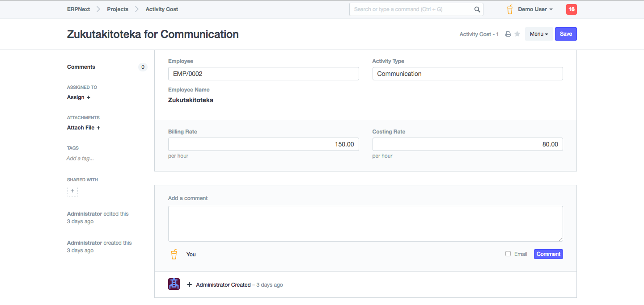The image size is (644, 305).
Task: Click Attach File + in the sidebar
Action: 84,128
